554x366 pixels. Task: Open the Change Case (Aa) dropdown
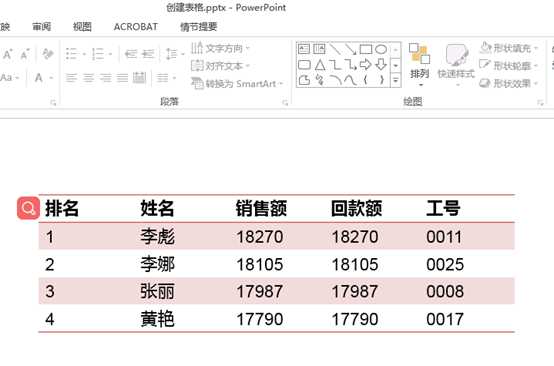(10, 77)
